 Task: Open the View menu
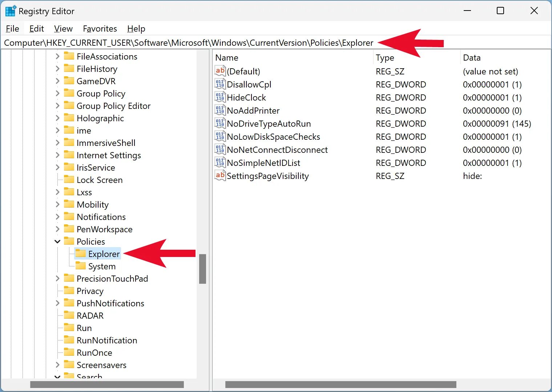pyautogui.click(x=63, y=29)
